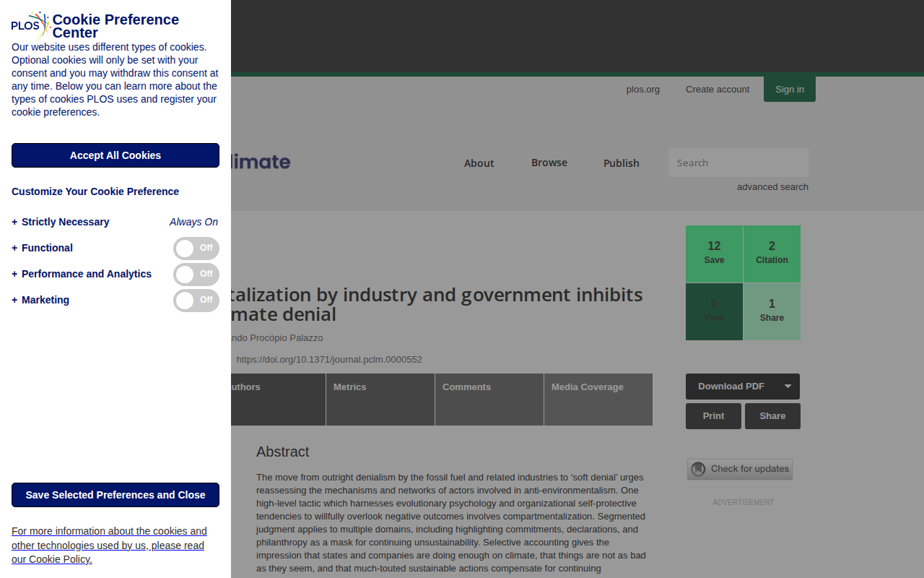
Task: Click the article DOI link
Action: coord(329,360)
